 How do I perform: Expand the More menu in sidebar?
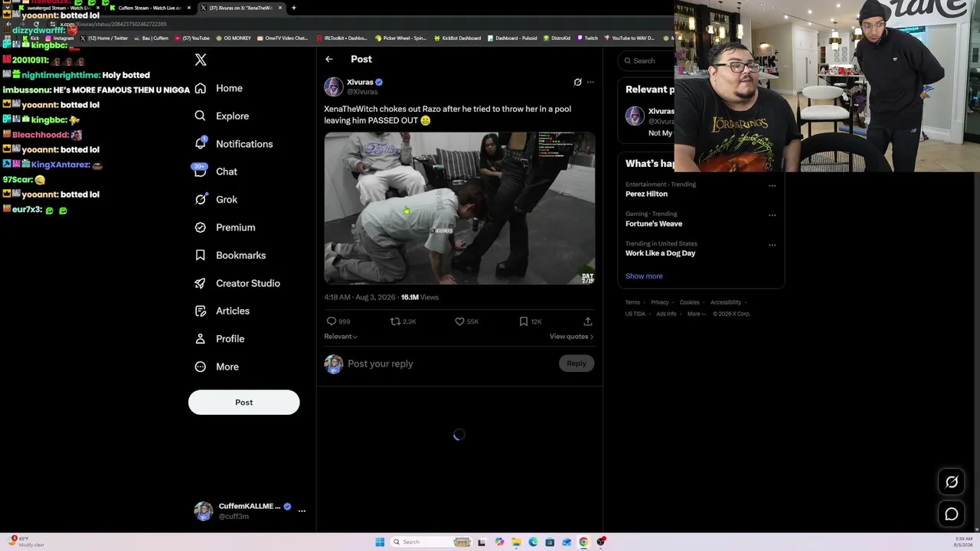pyautogui.click(x=217, y=367)
